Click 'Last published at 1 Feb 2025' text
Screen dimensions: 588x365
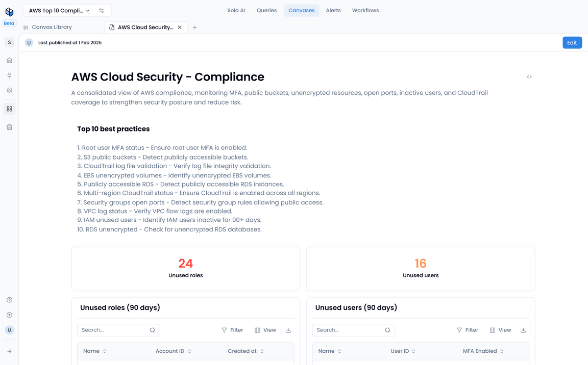(x=70, y=43)
